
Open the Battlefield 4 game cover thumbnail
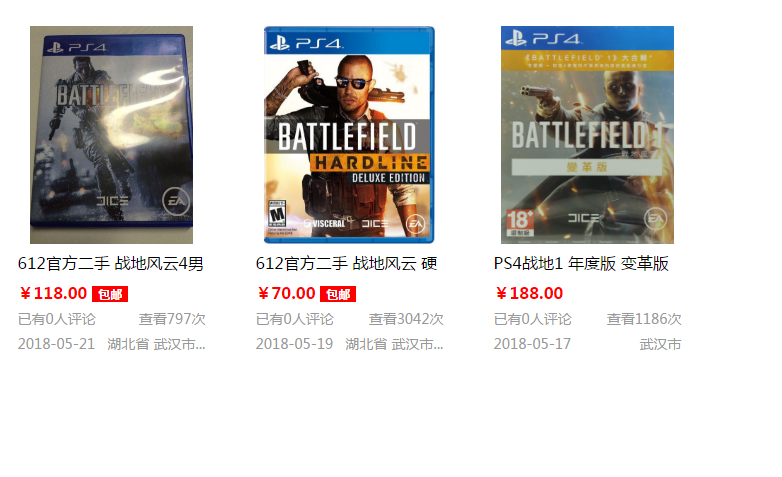pyautogui.click(x=111, y=135)
